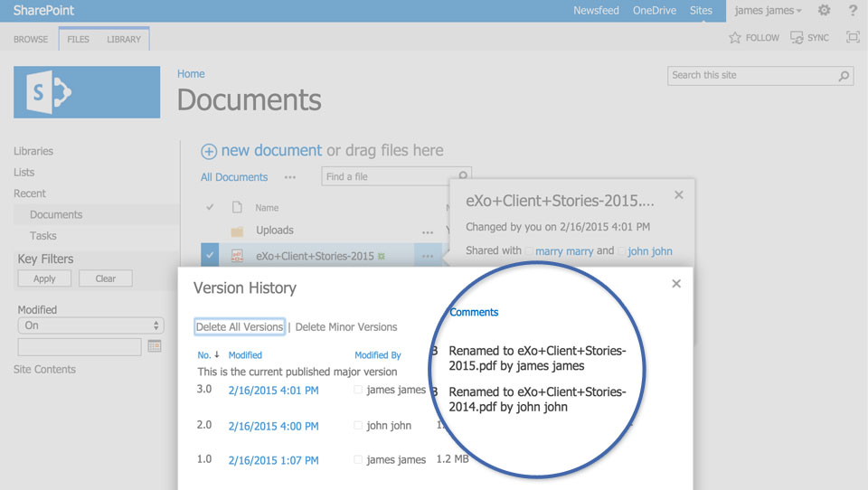The width and height of the screenshot is (868, 490).
Task: Click james james author of version 3.0
Action: click(x=396, y=390)
